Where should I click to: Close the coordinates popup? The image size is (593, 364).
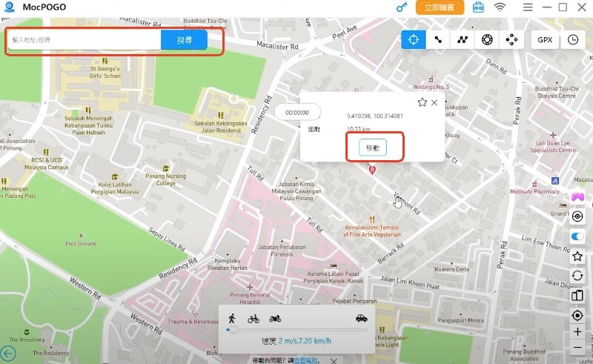[434, 102]
